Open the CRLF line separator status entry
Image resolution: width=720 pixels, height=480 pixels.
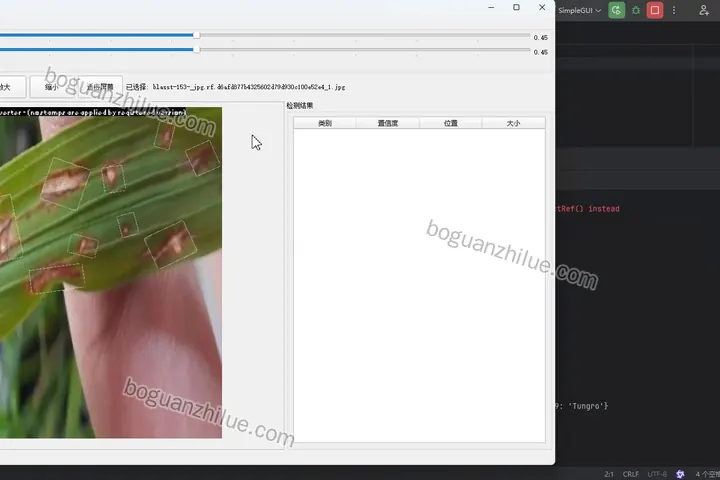click(630, 474)
